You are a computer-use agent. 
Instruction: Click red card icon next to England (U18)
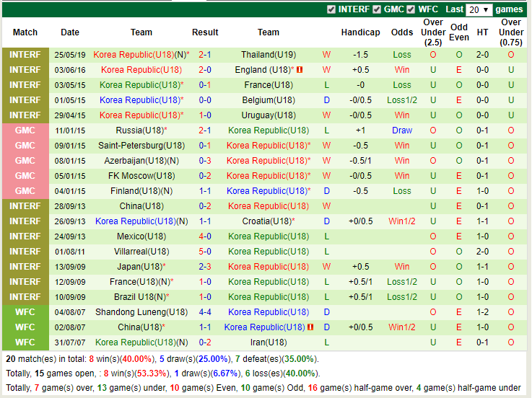point(300,70)
